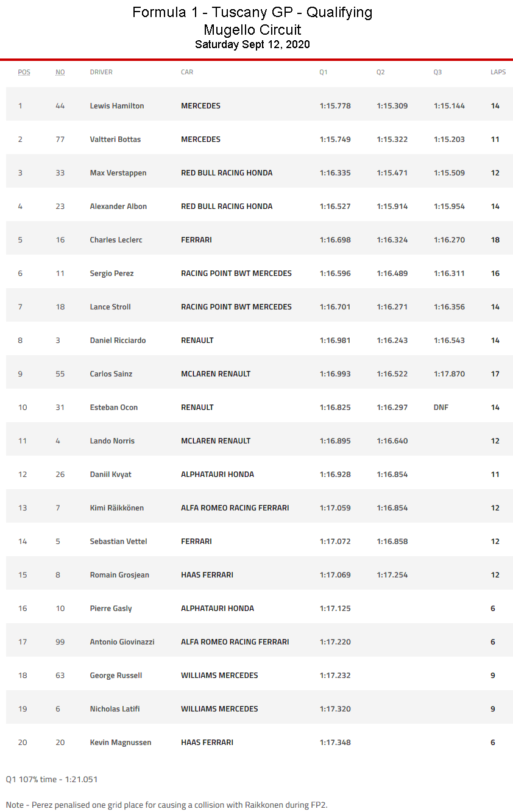The width and height of the screenshot is (513, 812).
Task: Open Lewis Hamilton's driver name
Action: (x=117, y=106)
